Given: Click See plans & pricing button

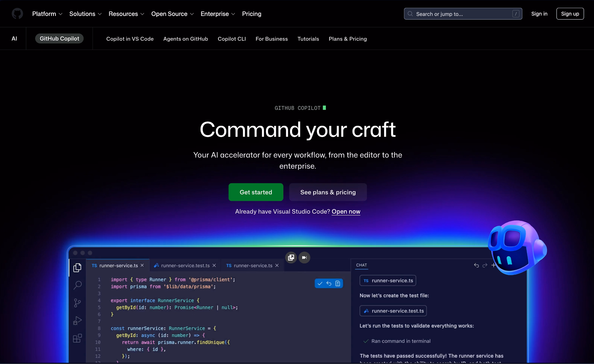Looking at the screenshot, I should 328,192.
